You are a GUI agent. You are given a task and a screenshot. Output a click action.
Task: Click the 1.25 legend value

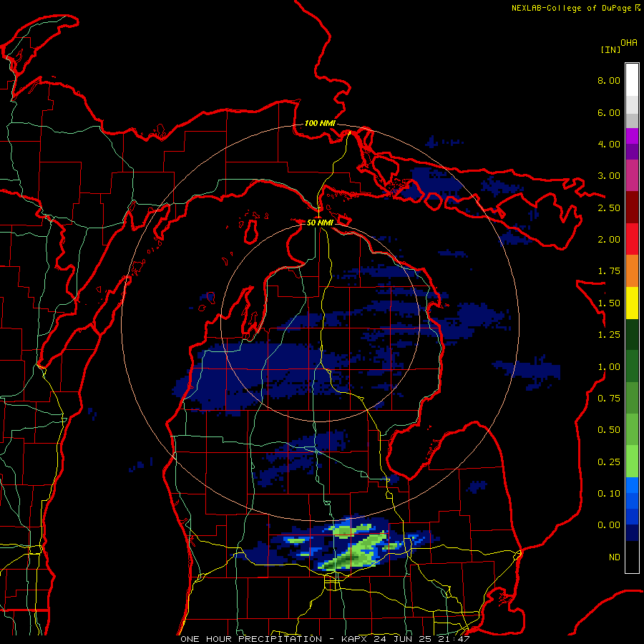[609, 335]
